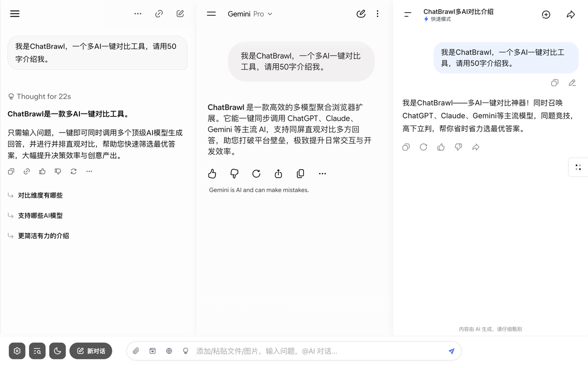
Task: Open the archive box icon beside the paperclip
Action: [x=153, y=351]
